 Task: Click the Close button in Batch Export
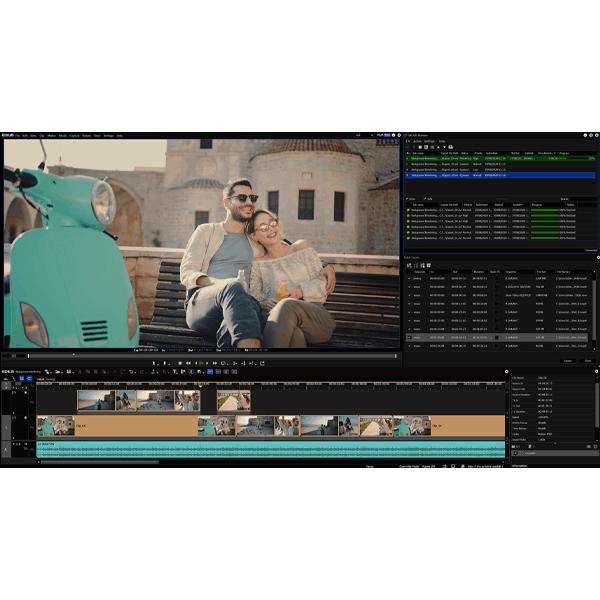click(588, 360)
